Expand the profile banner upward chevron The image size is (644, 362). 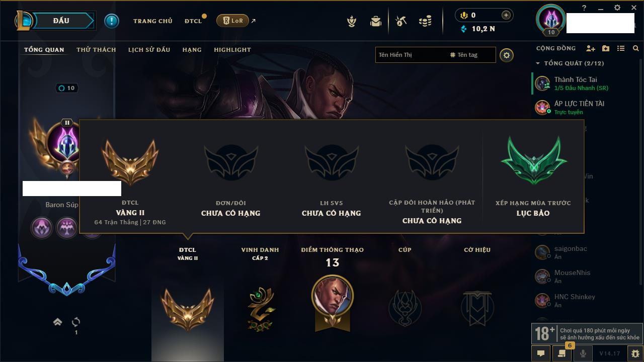pos(58,322)
